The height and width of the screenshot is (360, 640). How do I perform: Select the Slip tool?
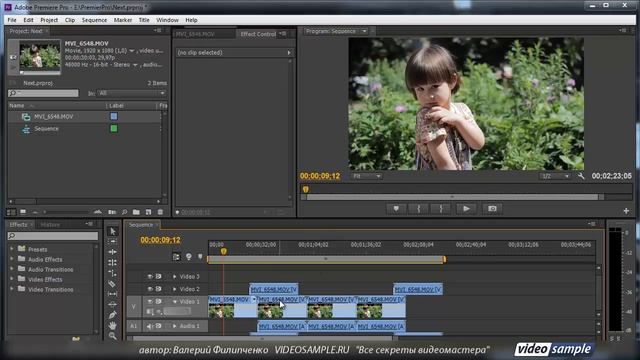point(113,294)
